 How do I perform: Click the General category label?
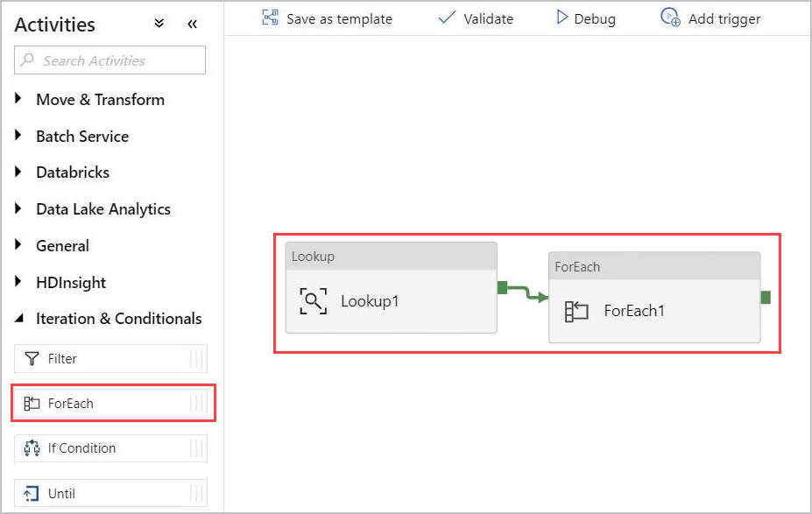62,246
